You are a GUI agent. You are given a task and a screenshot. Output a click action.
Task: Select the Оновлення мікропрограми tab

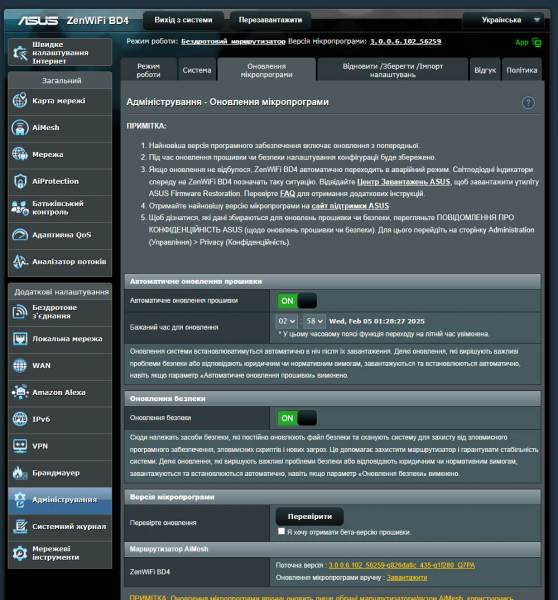pyautogui.click(x=266, y=70)
